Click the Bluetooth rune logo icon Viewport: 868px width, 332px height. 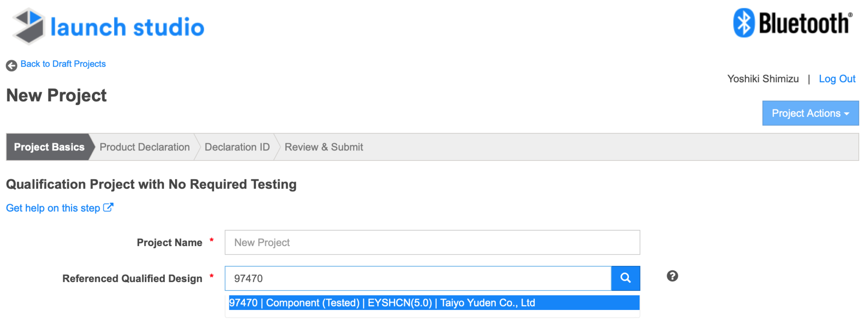click(x=744, y=23)
